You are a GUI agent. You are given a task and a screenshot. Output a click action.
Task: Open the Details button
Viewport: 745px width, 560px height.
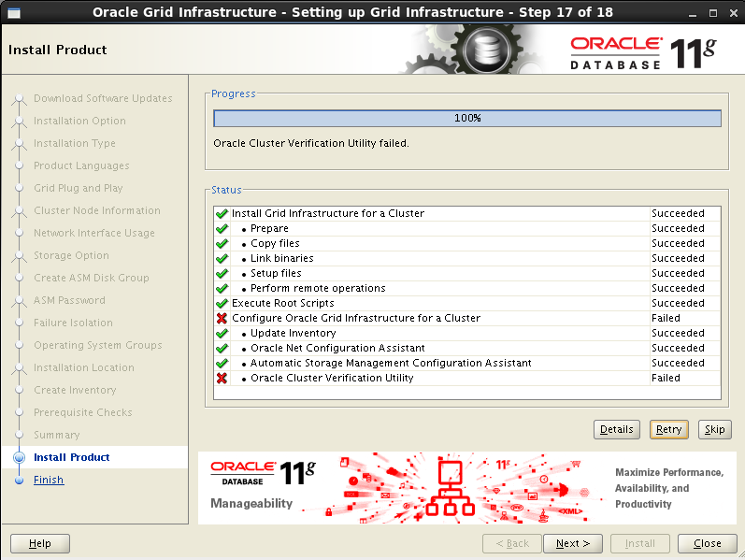[x=617, y=430]
